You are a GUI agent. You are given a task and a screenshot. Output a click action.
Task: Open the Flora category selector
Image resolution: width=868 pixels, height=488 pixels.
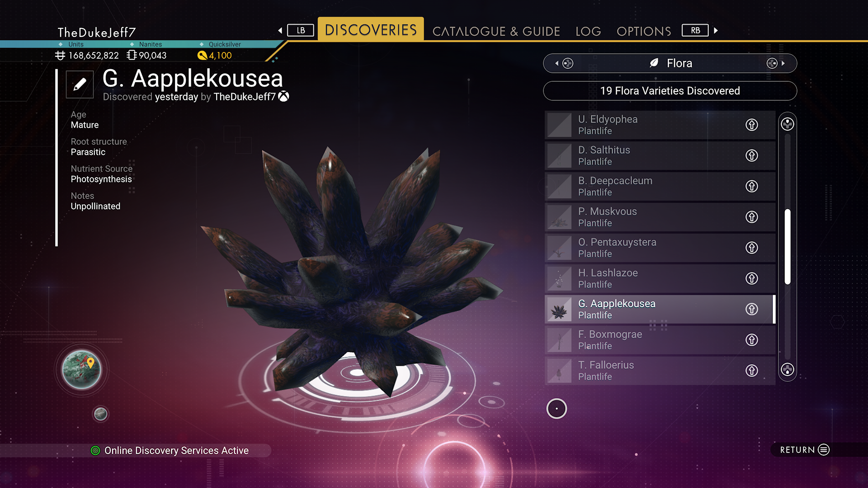coord(670,63)
